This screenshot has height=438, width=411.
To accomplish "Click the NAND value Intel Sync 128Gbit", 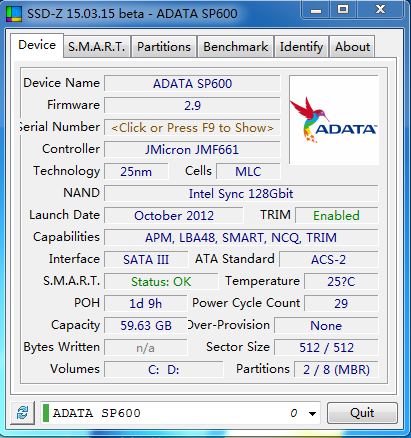I will pyautogui.click(x=241, y=193).
